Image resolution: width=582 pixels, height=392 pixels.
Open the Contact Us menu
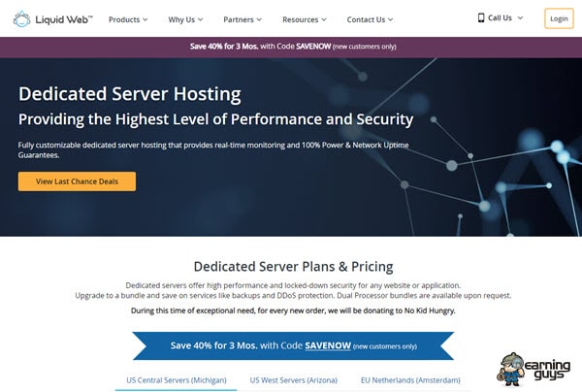point(370,19)
